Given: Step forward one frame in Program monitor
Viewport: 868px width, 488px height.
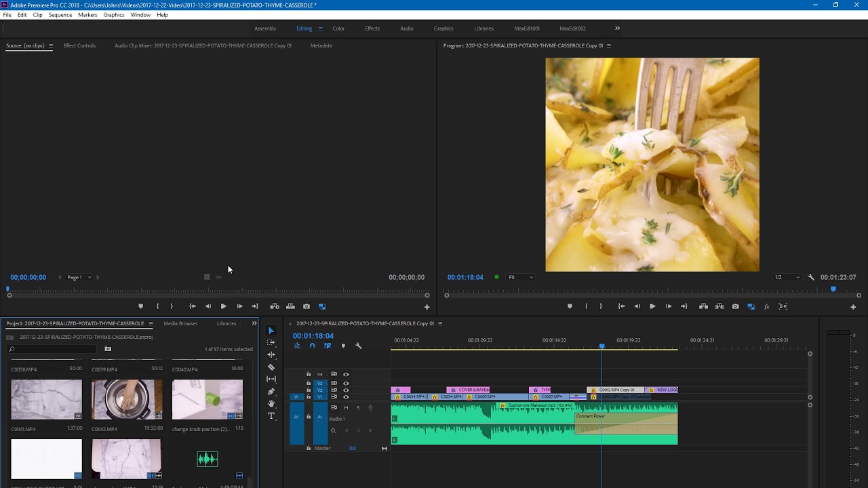Looking at the screenshot, I should (x=668, y=306).
